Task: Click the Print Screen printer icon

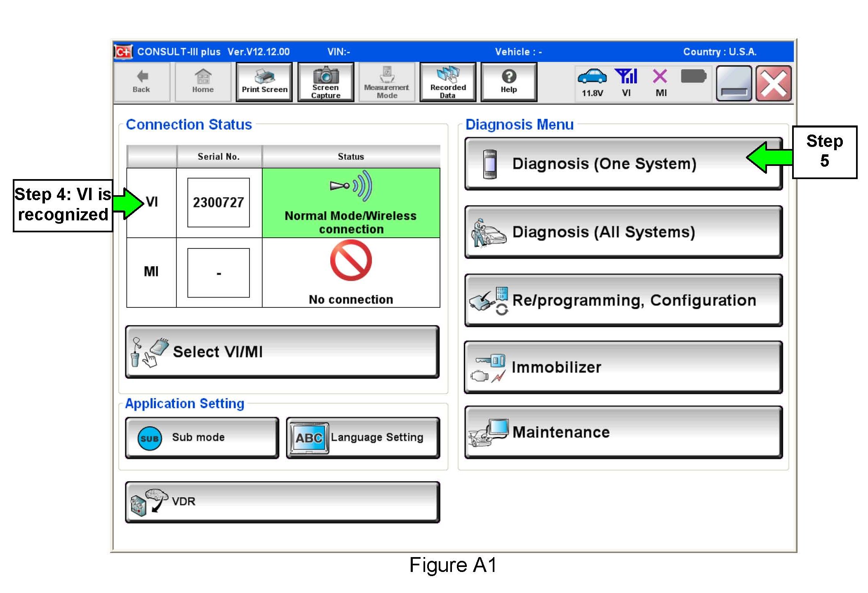Action: pos(264,77)
